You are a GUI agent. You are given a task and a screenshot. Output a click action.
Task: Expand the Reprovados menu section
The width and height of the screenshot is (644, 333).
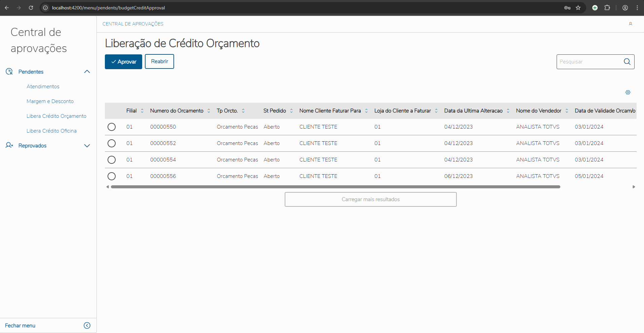[87, 146]
